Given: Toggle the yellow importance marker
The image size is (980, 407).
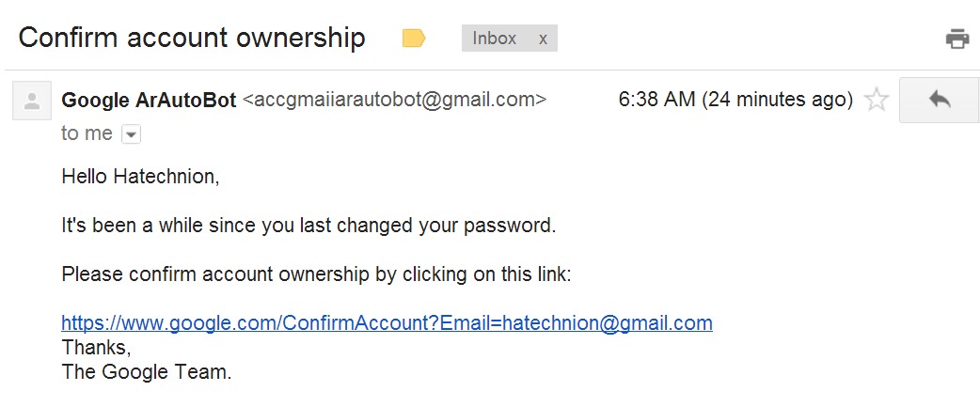Looking at the screenshot, I should click(x=414, y=39).
